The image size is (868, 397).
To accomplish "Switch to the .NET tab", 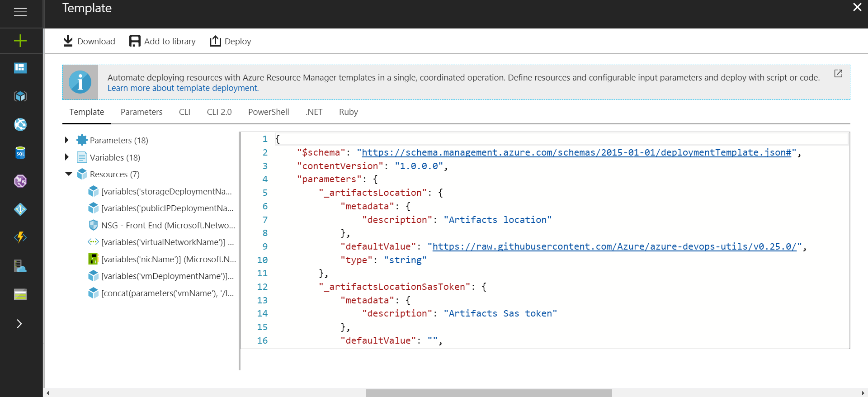I will tap(314, 112).
